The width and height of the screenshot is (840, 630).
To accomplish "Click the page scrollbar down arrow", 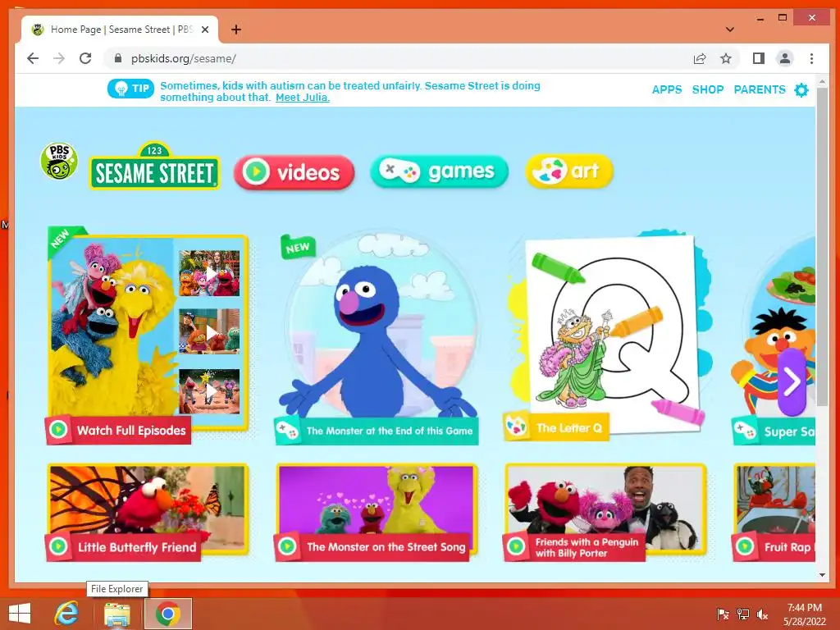I will (x=822, y=575).
